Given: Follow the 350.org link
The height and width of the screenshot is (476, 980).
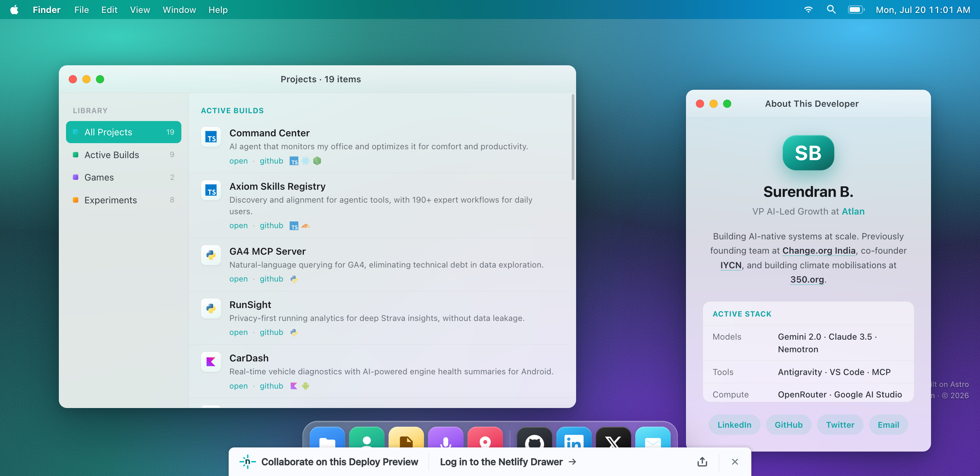Looking at the screenshot, I should click(807, 280).
